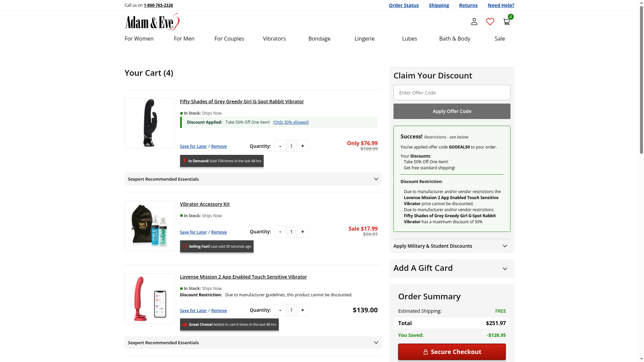Click the Apply Offer Code button
This screenshot has height=362, width=644.
(x=451, y=111)
